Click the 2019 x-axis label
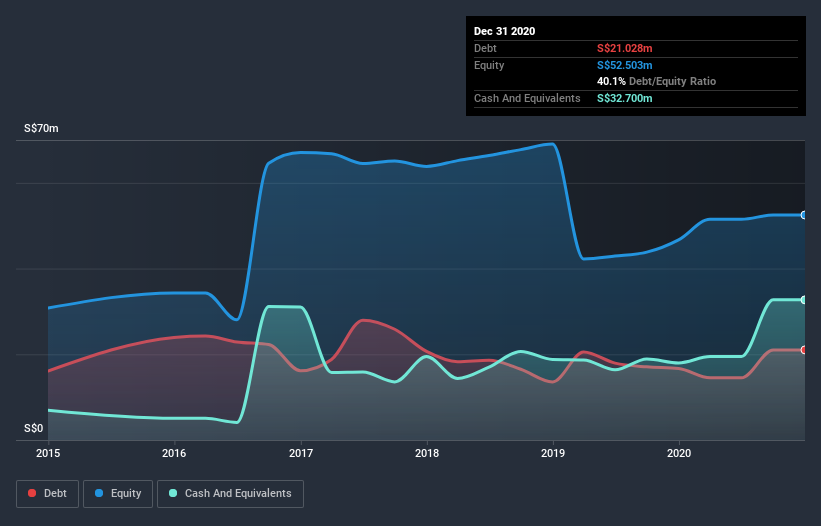Viewport: 821px width, 526px height. [553, 453]
